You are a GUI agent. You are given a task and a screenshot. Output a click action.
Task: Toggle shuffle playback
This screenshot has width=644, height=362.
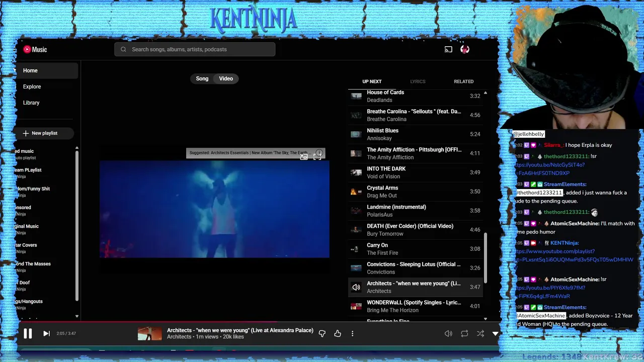480,333
